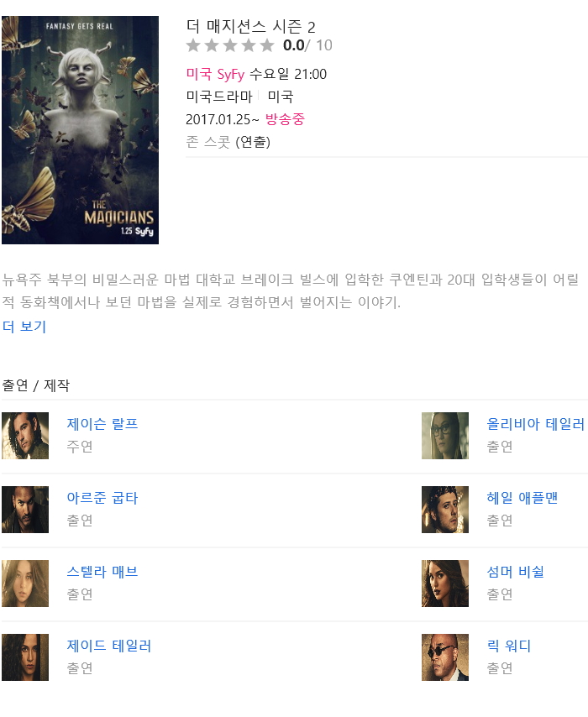Screen dimensions: 588x717
Task: Open 헤일 애플맨 actor name link
Action: (522, 498)
